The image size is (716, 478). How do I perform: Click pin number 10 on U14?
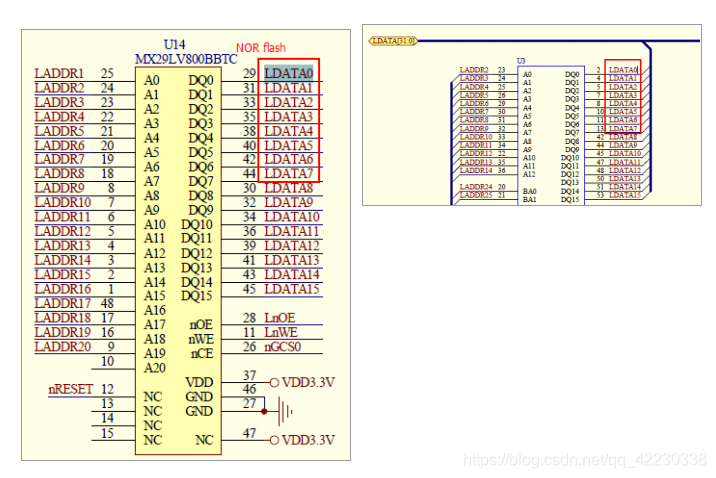pyautogui.click(x=107, y=362)
